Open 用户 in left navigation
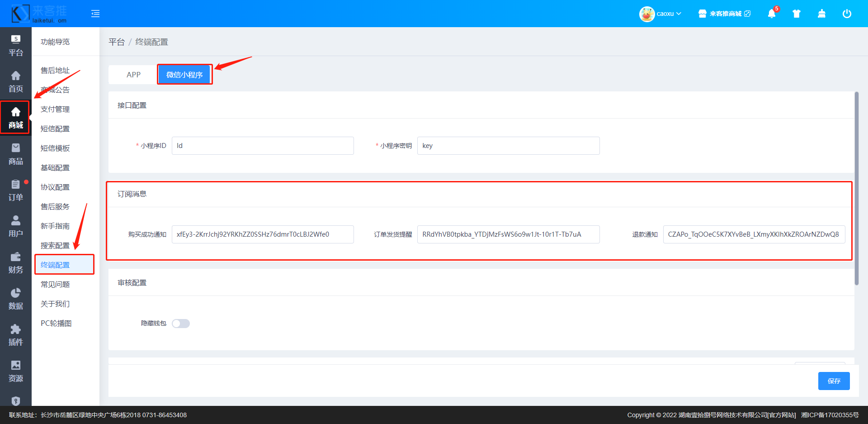 [16, 226]
